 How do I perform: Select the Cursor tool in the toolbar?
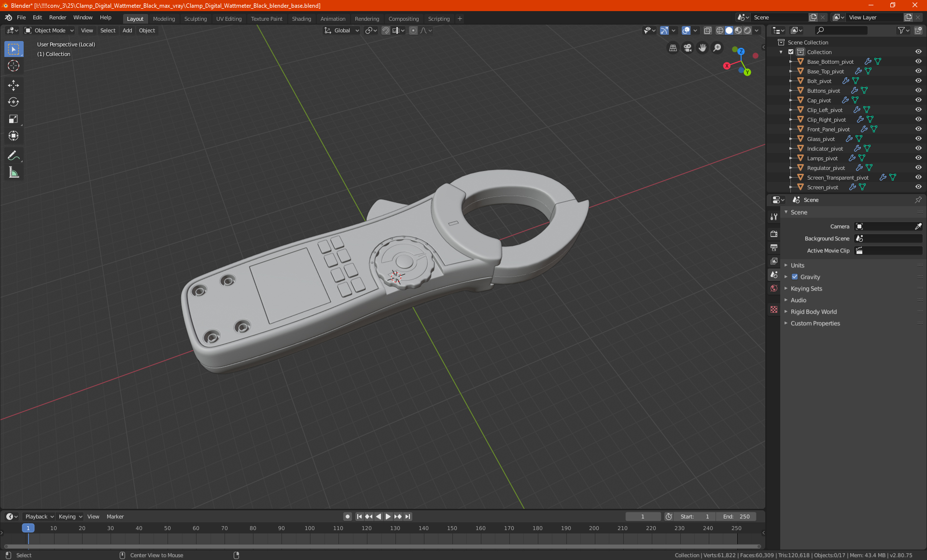click(x=14, y=66)
